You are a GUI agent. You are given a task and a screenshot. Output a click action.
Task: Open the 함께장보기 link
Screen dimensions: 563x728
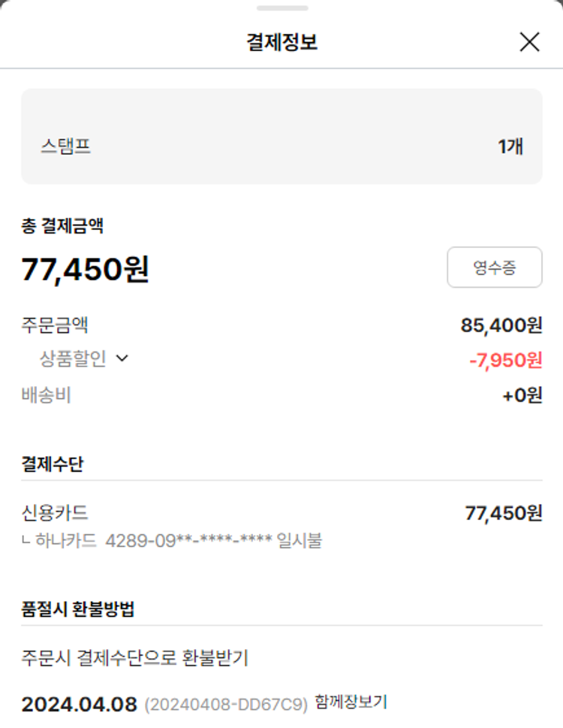(351, 702)
